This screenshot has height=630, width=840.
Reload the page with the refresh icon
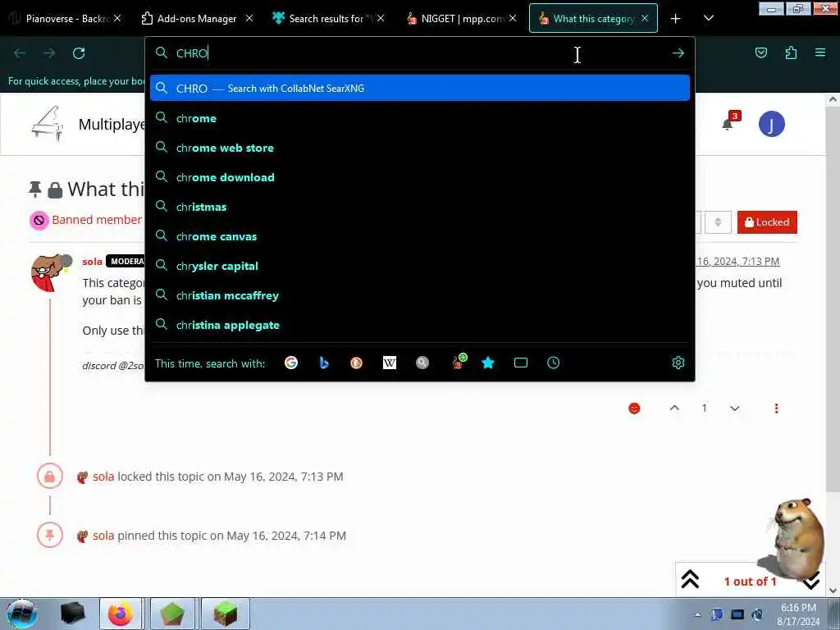coord(79,53)
